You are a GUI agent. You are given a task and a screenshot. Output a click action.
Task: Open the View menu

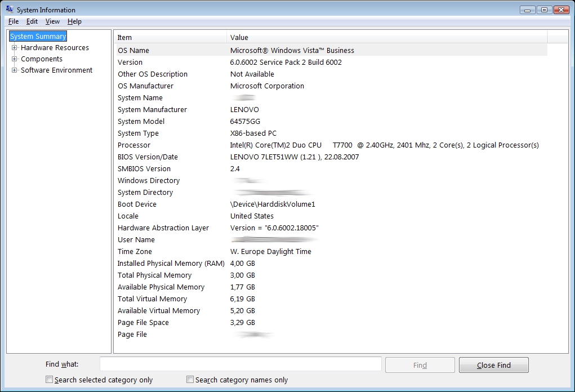(x=52, y=21)
